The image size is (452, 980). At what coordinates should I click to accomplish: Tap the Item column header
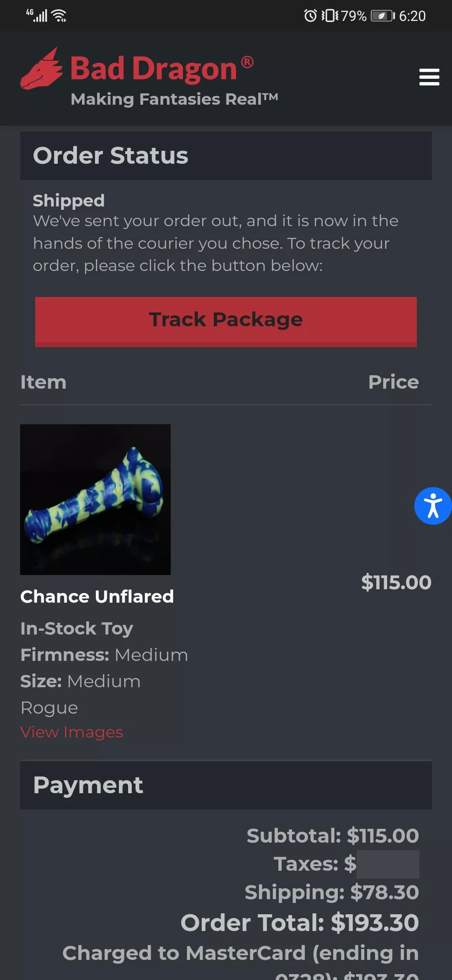coord(44,382)
